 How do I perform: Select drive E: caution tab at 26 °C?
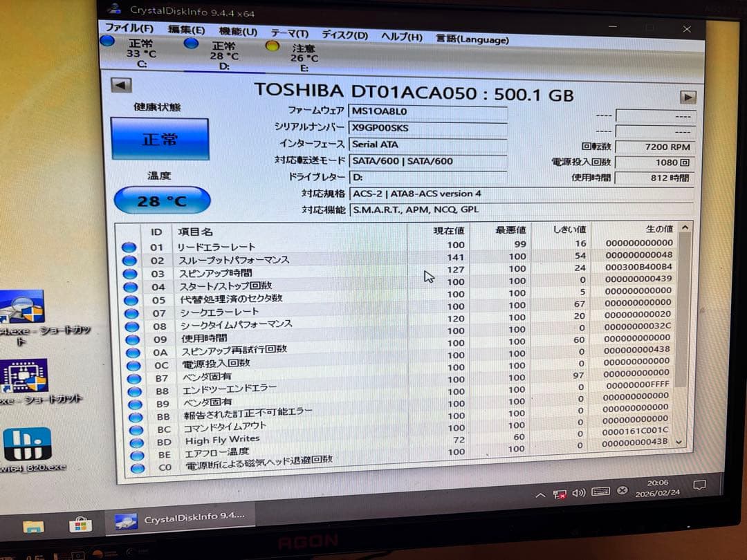coord(304,59)
